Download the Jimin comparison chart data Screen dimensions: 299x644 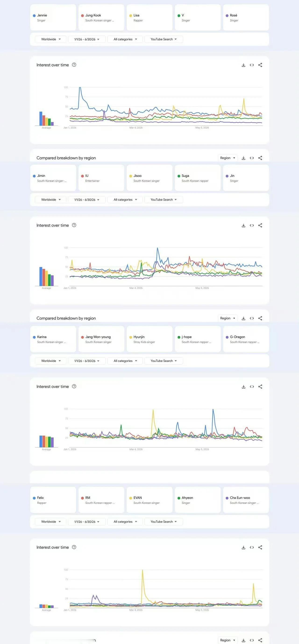coord(243,225)
